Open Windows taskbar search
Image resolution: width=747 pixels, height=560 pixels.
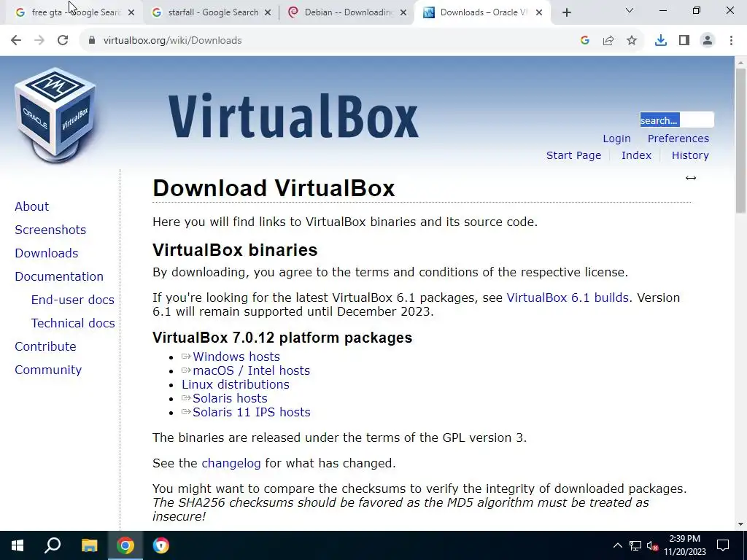53,545
